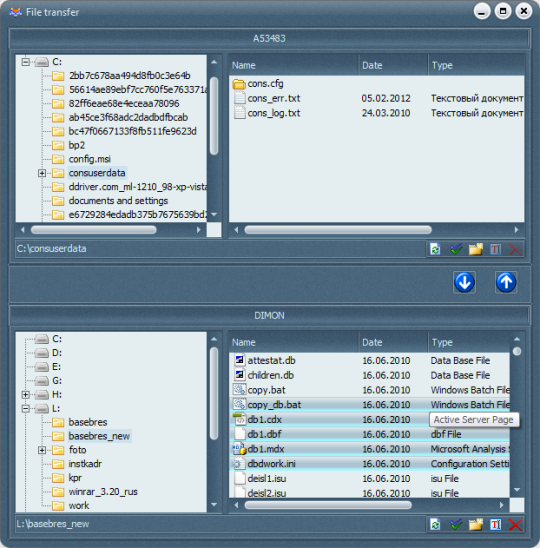Create a new folder in C:\consuserdata
Image resolution: width=540 pixels, height=548 pixels.
tap(476, 249)
